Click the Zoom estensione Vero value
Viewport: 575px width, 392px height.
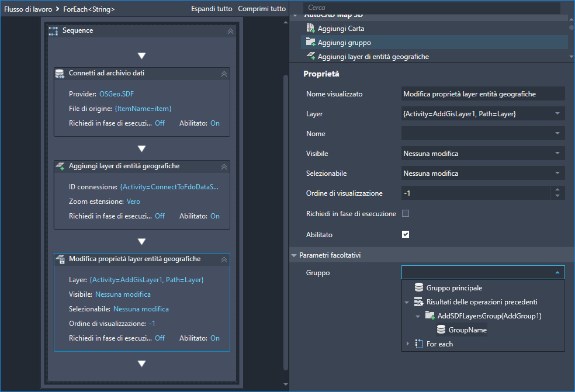pos(133,202)
